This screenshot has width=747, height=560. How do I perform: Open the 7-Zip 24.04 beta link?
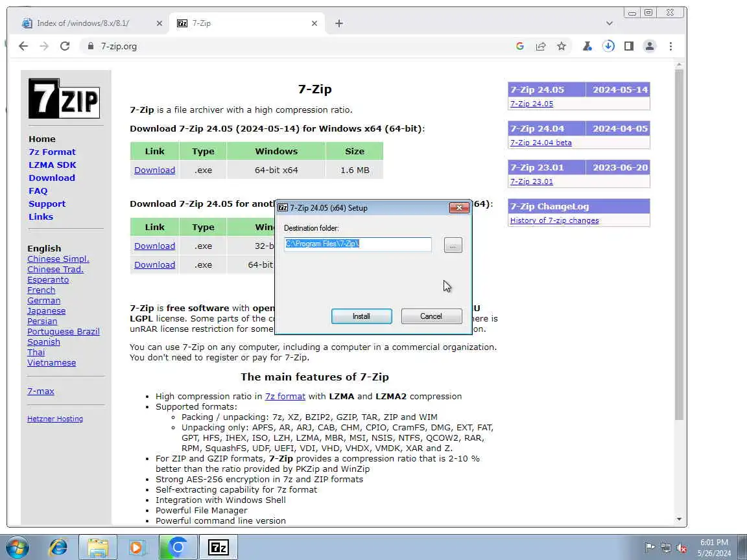coord(541,143)
